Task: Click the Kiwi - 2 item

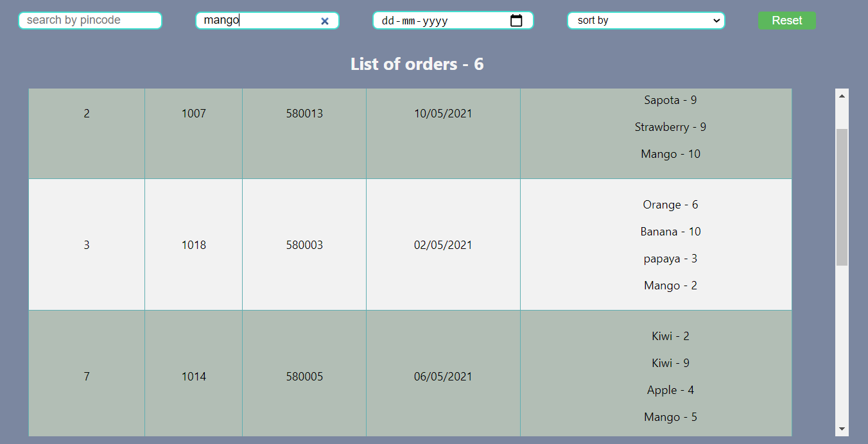Action: (x=670, y=336)
